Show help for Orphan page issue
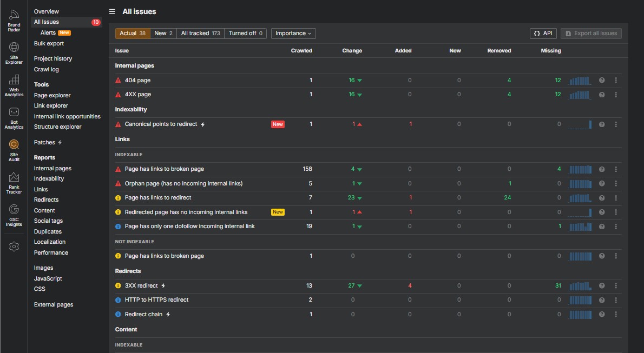Image resolution: width=644 pixels, height=353 pixels. click(x=602, y=183)
